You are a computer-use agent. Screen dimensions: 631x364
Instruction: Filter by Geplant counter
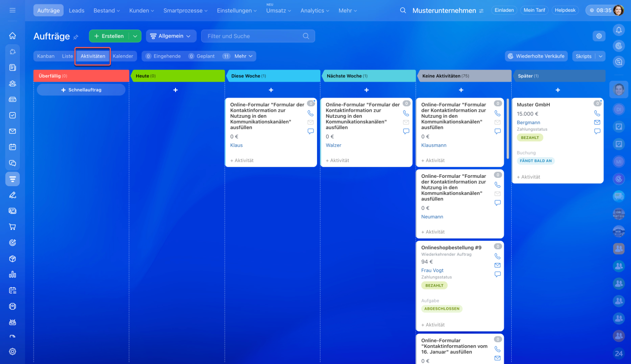tap(202, 56)
